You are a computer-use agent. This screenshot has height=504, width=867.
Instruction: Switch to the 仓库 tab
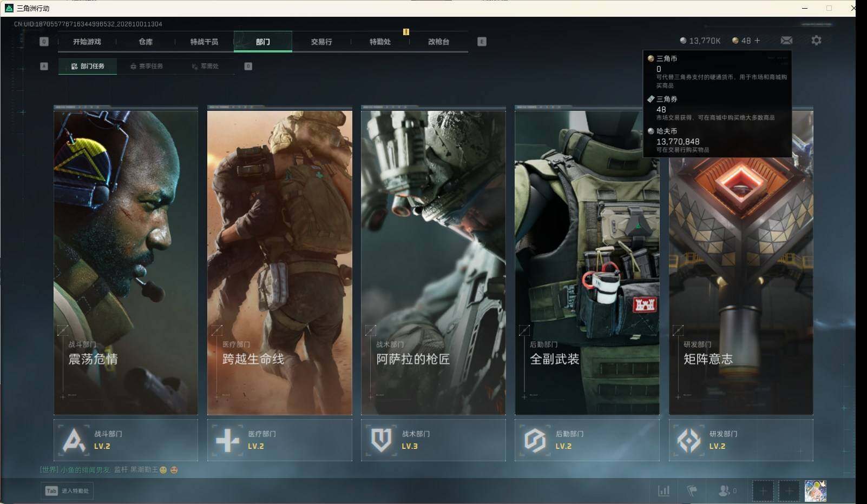pos(146,42)
